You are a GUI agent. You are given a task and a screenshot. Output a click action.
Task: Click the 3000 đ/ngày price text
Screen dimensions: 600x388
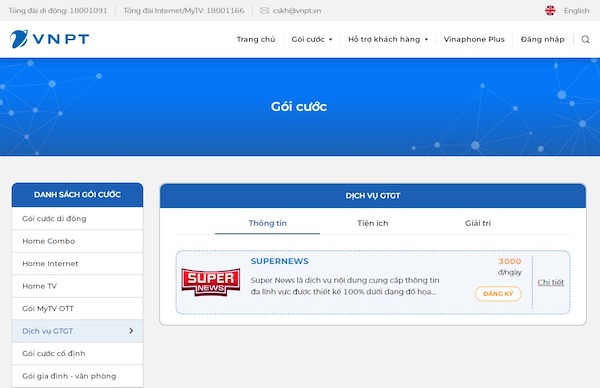[x=510, y=266]
